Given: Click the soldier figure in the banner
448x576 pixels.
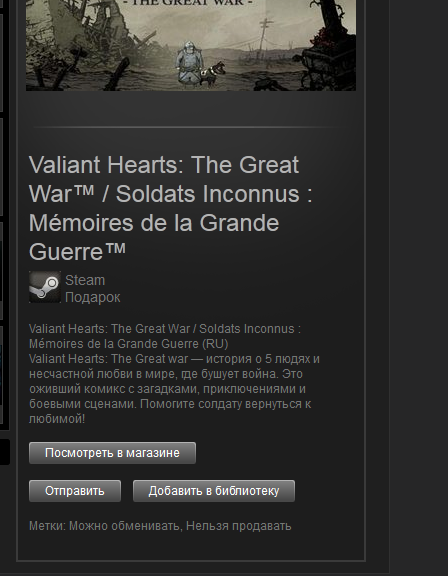Looking at the screenshot, I should click(187, 62).
